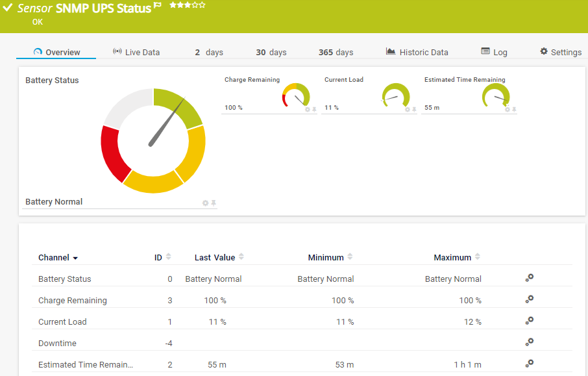588x376 pixels.
Task: Set priority using the star rating
Action: (x=187, y=5)
